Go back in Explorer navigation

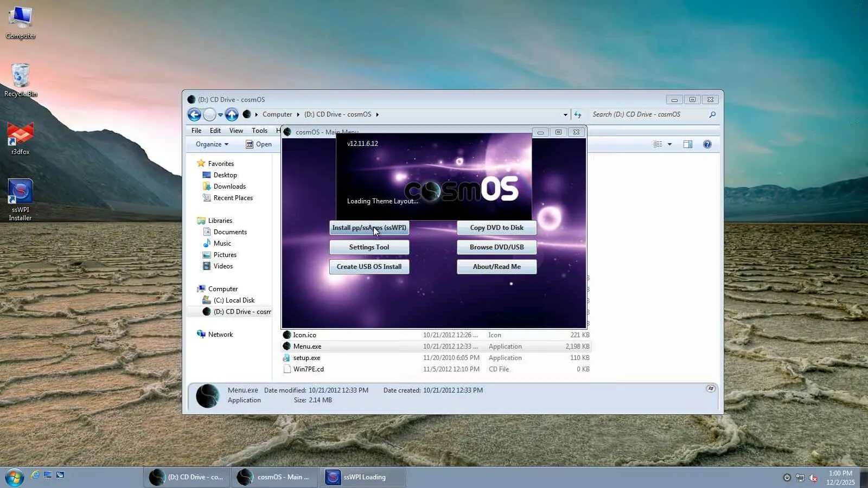(x=194, y=114)
